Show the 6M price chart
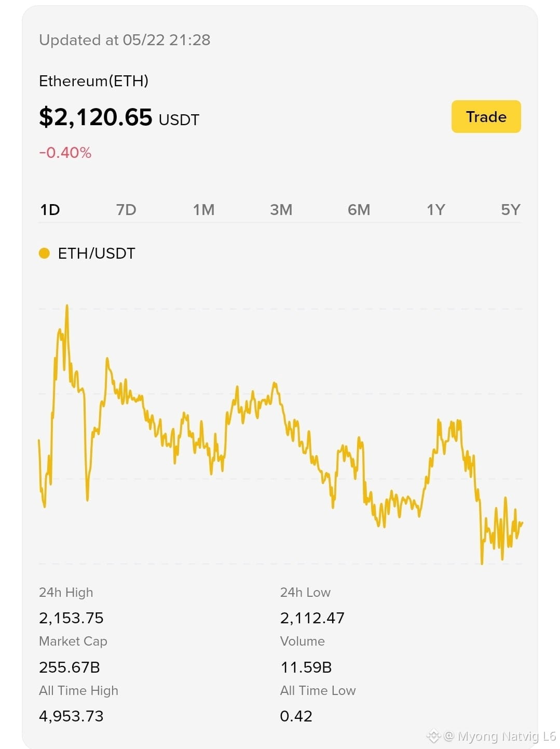Screen dimensions: 560x749 (x=359, y=210)
